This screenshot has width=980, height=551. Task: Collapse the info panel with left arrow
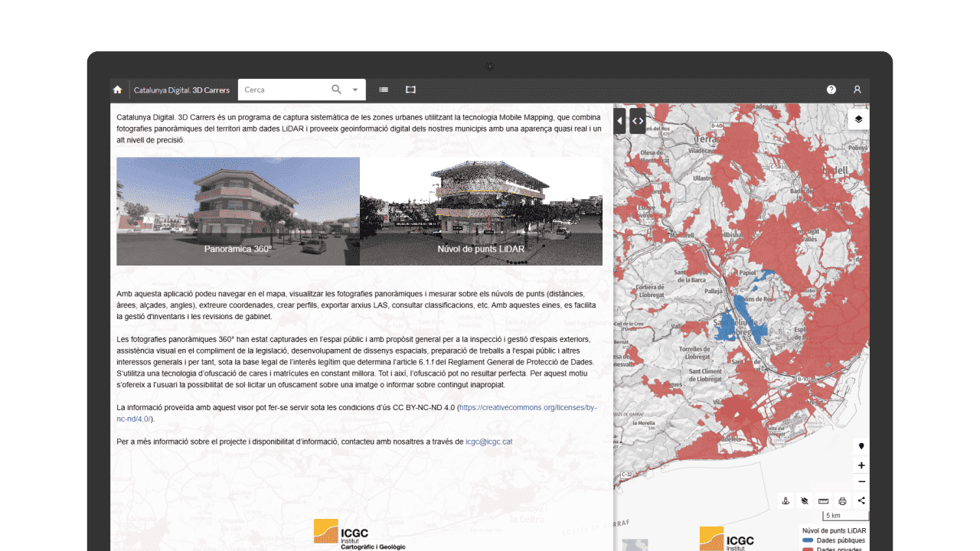tap(619, 121)
